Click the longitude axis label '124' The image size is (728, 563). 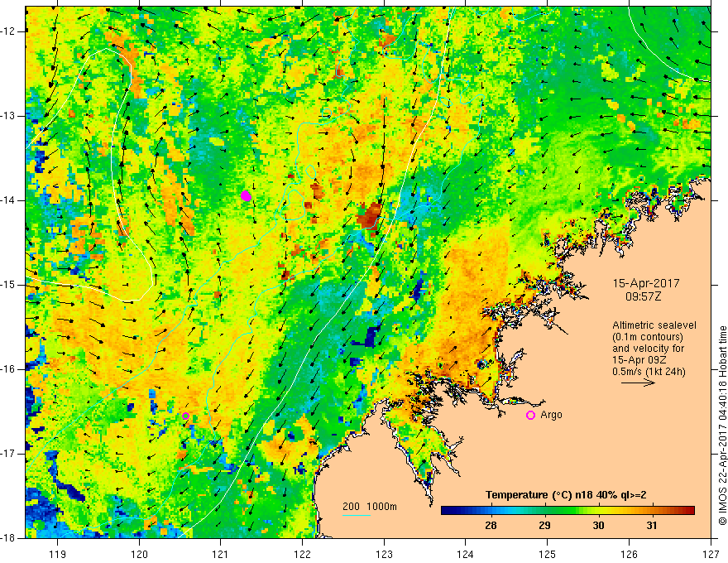[466, 554]
